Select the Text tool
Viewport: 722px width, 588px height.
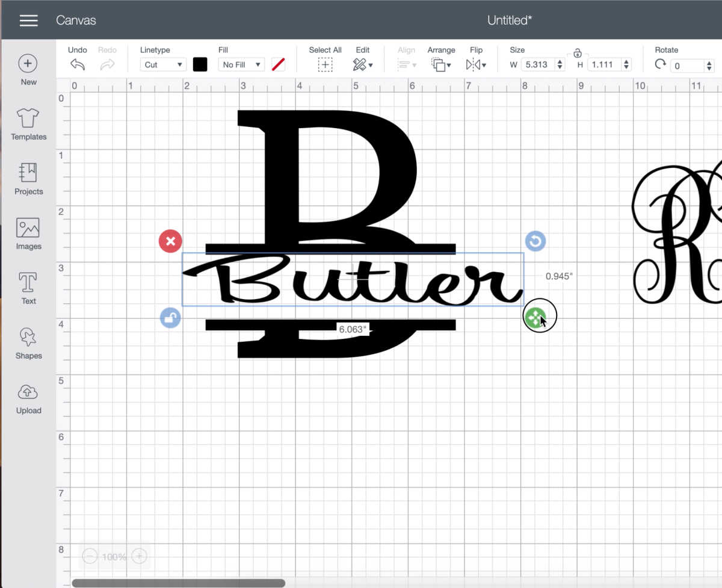pyautogui.click(x=28, y=283)
